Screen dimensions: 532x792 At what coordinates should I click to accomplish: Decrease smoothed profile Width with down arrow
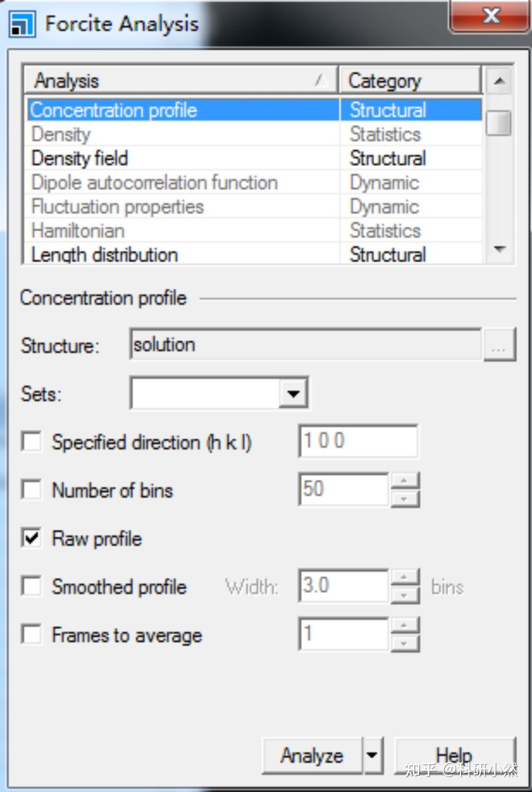point(404,596)
